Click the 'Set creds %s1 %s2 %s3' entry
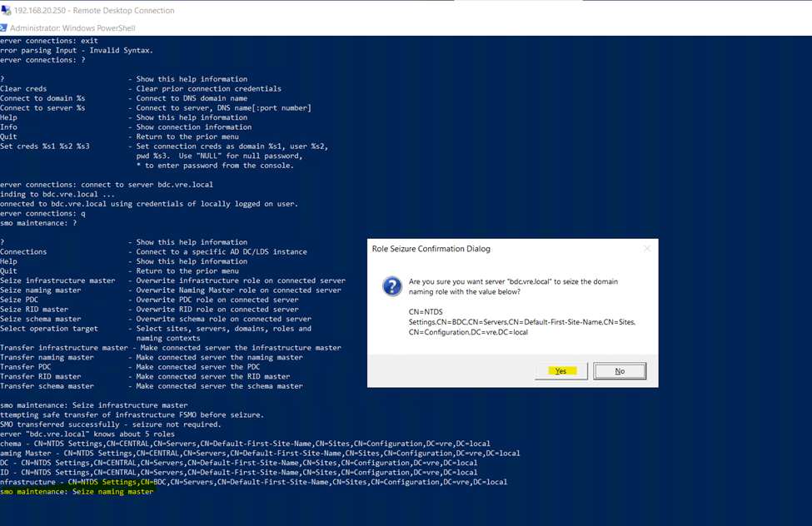Viewport: 812px width, 526px height. click(x=44, y=146)
